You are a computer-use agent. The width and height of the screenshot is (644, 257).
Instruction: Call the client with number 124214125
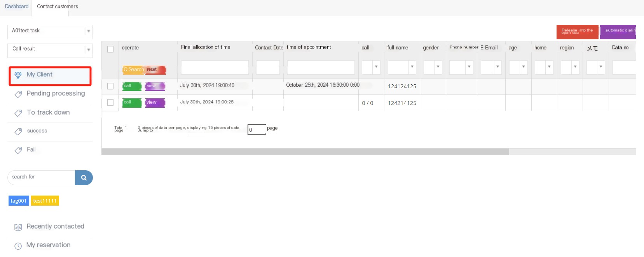pos(132,103)
